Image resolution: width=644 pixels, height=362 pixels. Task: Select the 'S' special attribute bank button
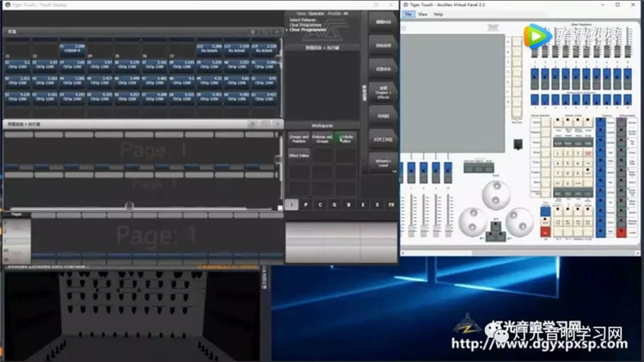point(377,204)
